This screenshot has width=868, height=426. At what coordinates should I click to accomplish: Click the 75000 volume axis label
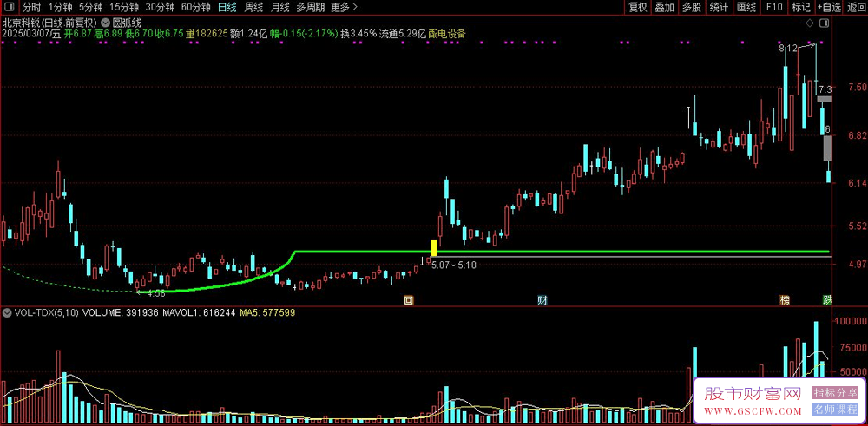(853, 347)
